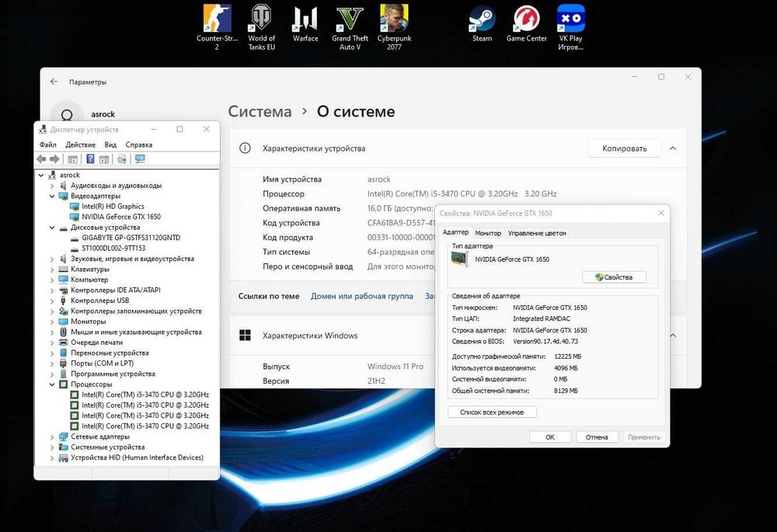
Task: Click the asrock user avatar in Параметры
Action: click(x=67, y=115)
